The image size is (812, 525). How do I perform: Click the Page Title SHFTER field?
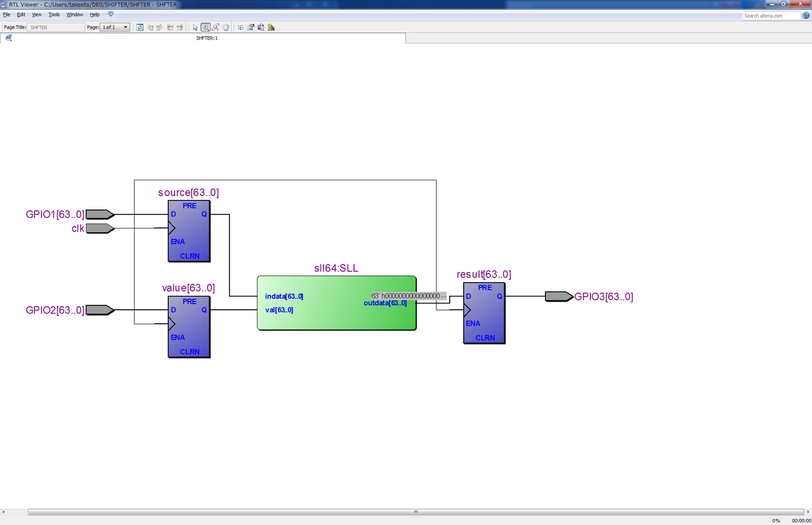(56, 27)
